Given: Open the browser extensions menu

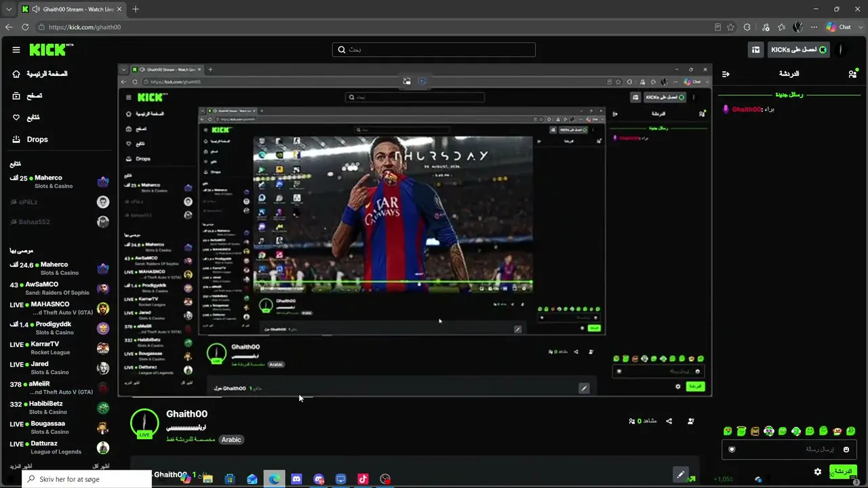Looking at the screenshot, I should pos(747,27).
